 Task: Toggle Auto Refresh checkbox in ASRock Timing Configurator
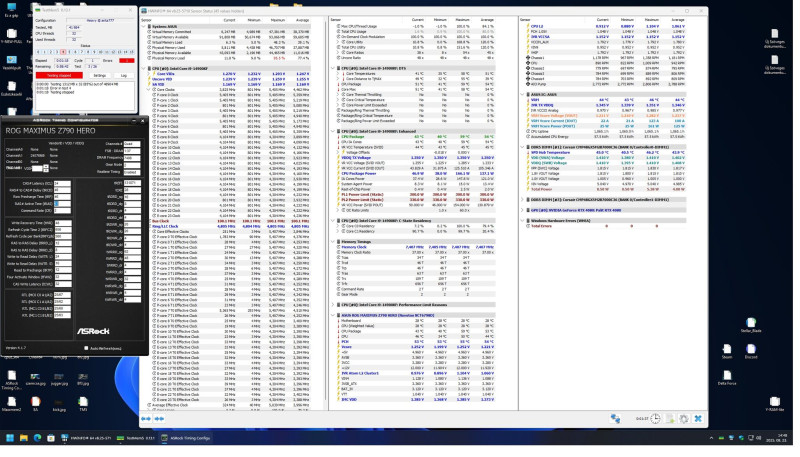86,348
